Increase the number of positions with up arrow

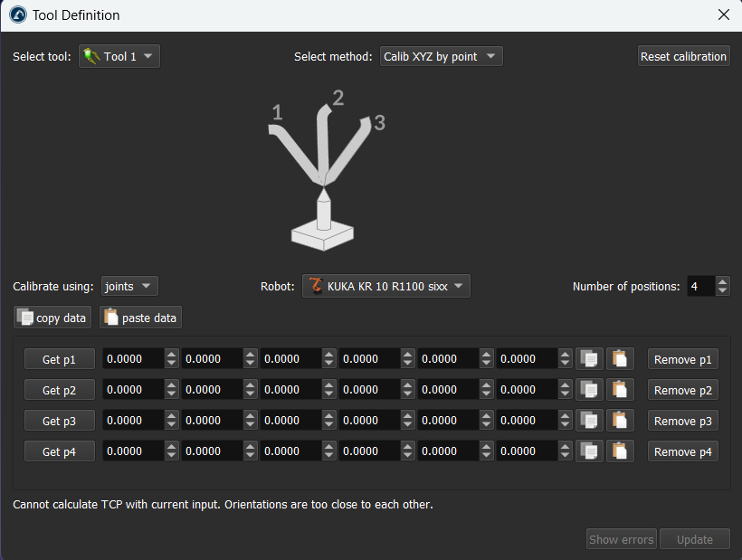pyautogui.click(x=722, y=281)
